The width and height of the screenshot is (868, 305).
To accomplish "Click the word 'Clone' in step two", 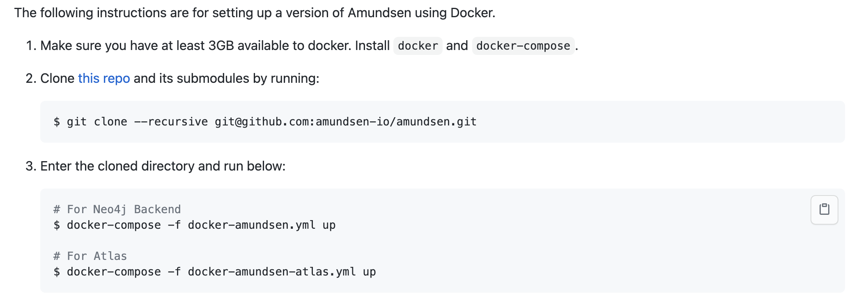I will 57,78.
